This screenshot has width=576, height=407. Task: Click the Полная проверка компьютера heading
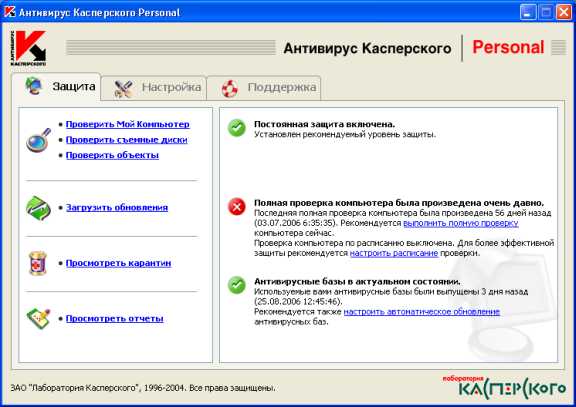[x=399, y=203]
